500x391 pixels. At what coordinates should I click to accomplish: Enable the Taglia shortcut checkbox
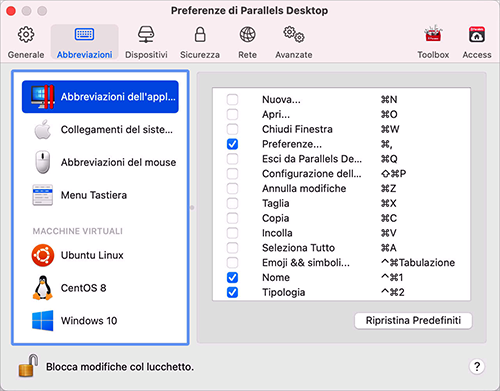point(232,203)
